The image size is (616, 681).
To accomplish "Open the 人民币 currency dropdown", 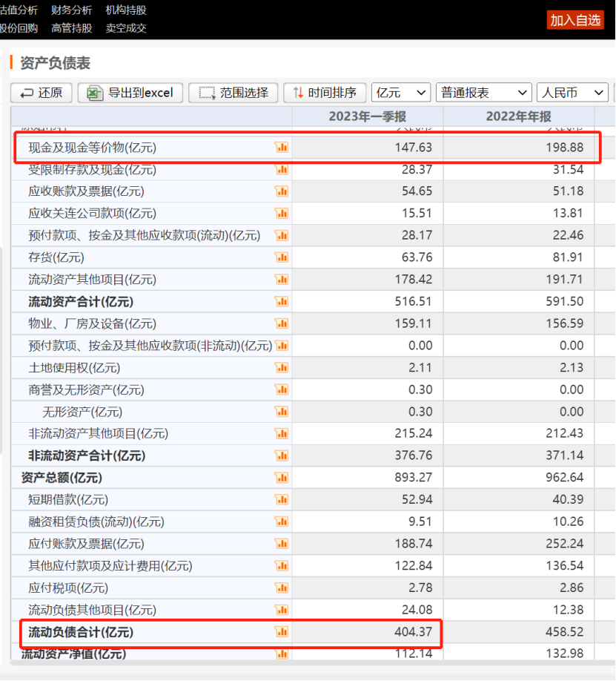I will point(572,93).
